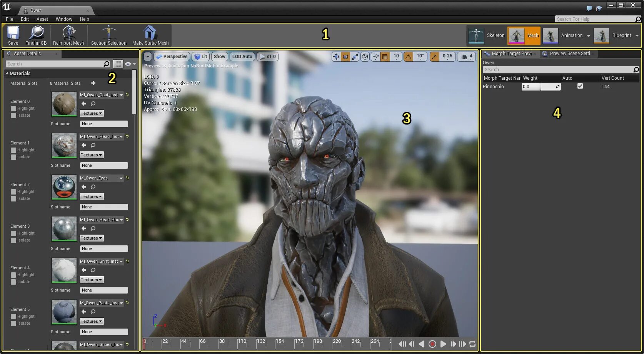Click the LOD Auto button
This screenshot has width=644, height=354.
(x=242, y=57)
